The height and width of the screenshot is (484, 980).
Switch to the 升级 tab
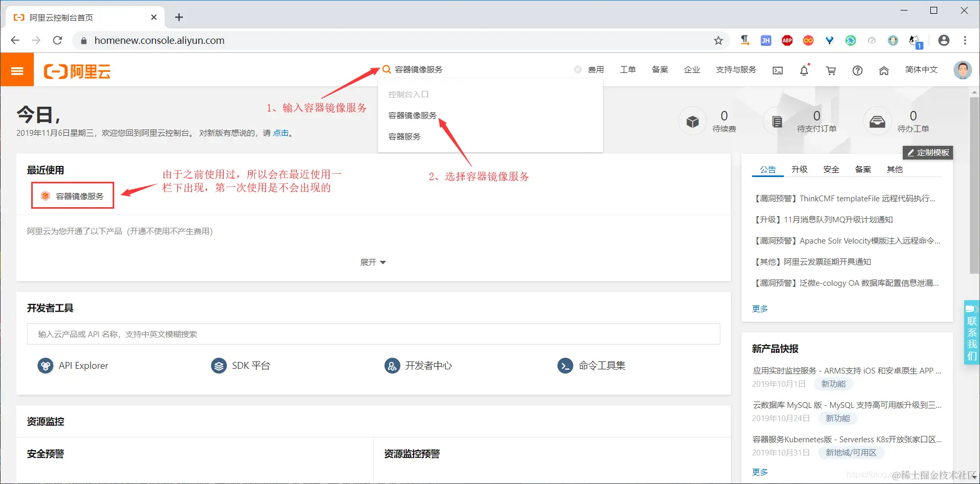click(800, 169)
